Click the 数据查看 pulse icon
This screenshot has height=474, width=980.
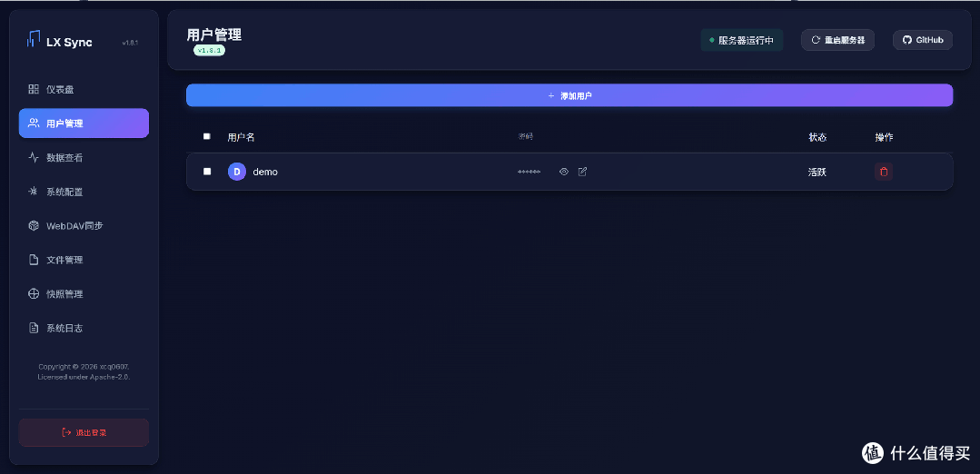point(34,157)
